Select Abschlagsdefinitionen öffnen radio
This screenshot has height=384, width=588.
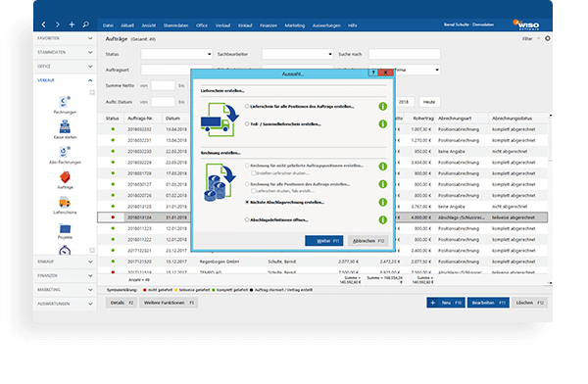247,219
